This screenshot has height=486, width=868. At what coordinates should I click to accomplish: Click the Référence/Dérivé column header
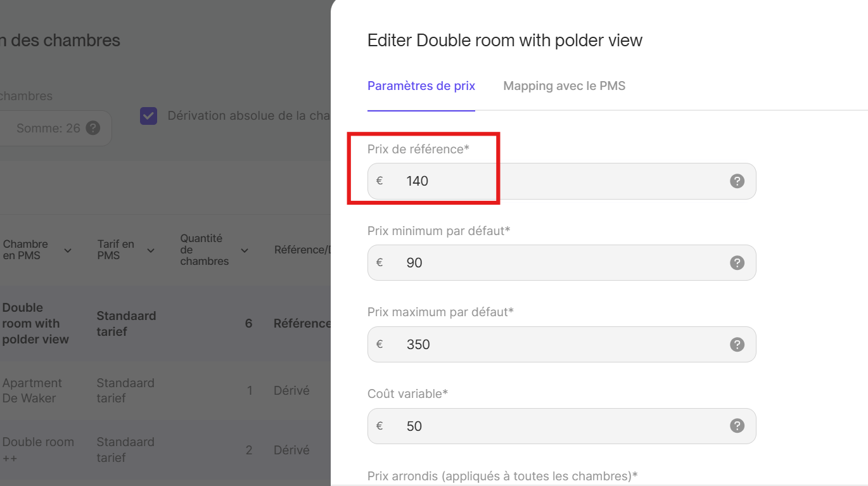click(302, 250)
